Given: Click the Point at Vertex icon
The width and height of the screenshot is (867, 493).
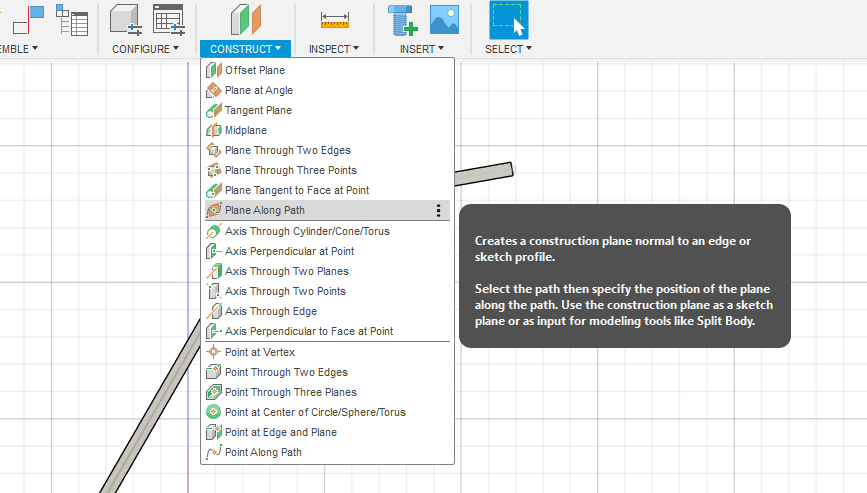Looking at the screenshot, I should pyautogui.click(x=214, y=352).
